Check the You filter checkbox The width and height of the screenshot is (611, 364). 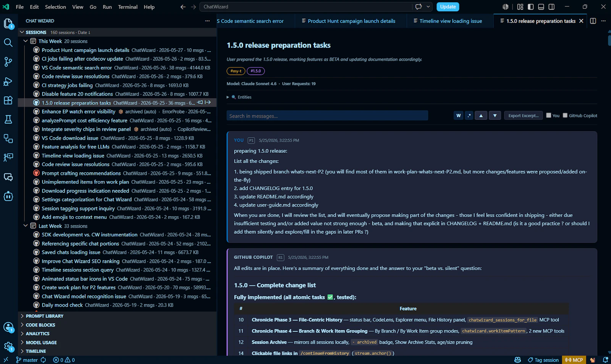pos(549,115)
